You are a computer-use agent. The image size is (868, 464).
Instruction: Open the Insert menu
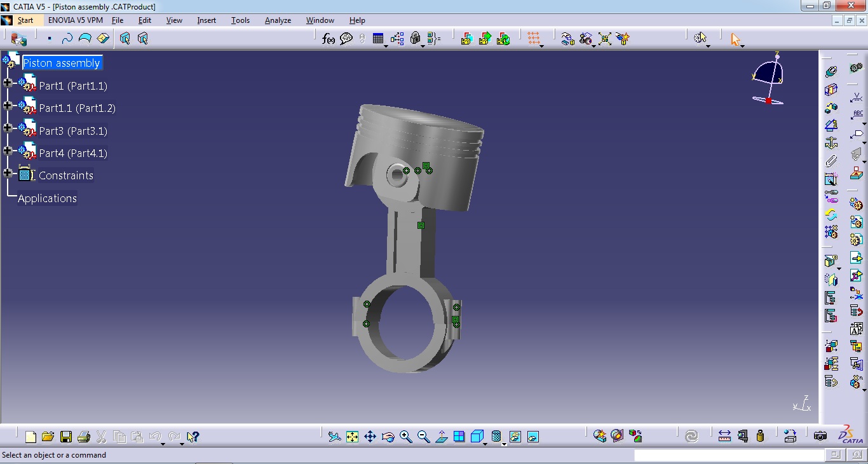pyautogui.click(x=206, y=20)
